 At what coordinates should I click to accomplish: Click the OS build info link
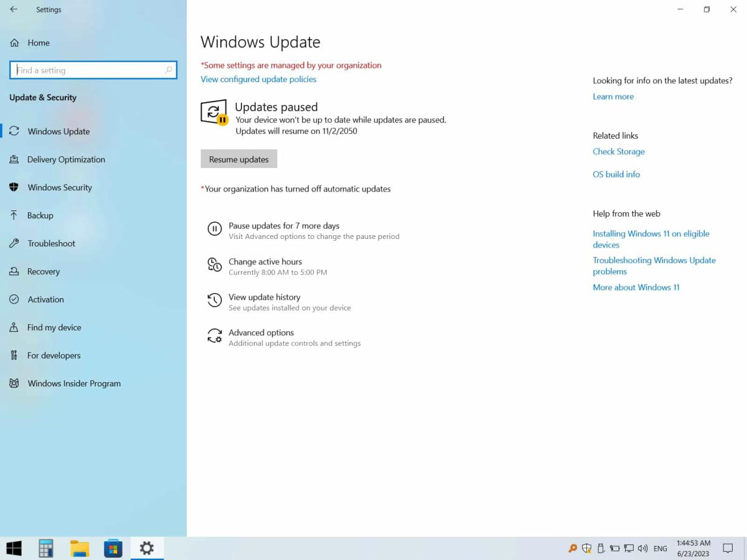pyautogui.click(x=616, y=174)
